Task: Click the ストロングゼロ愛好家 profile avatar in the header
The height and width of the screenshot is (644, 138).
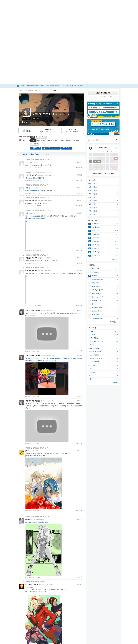Action: (x=26, y=112)
